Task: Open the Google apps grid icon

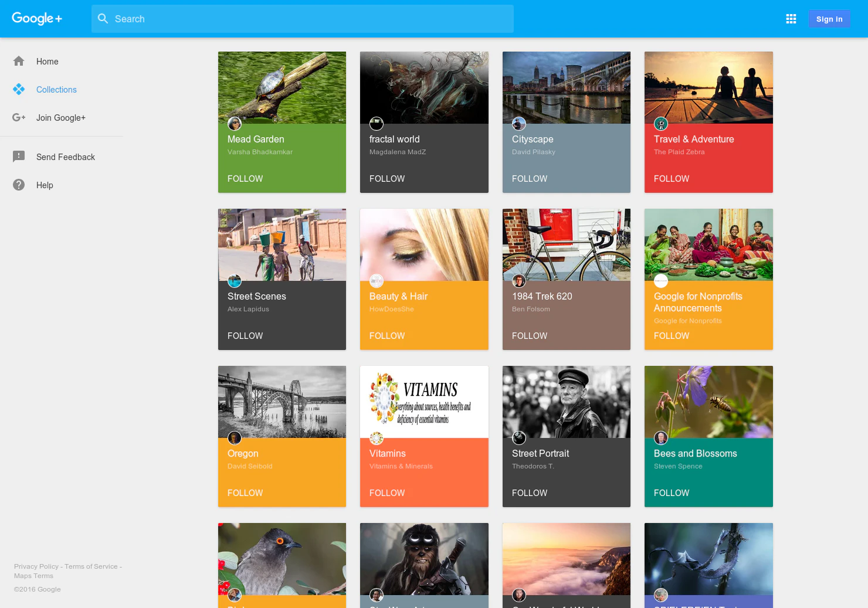Action: [x=791, y=19]
